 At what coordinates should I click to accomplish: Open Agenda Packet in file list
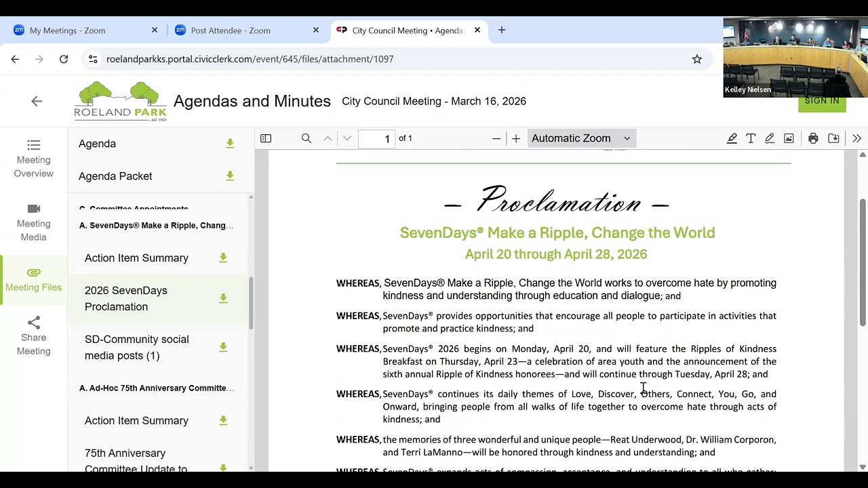(x=115, y=176)
